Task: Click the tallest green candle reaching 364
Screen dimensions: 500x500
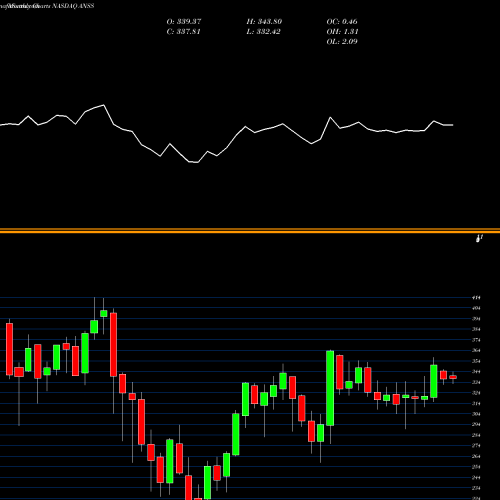Action: pos(330,388)
